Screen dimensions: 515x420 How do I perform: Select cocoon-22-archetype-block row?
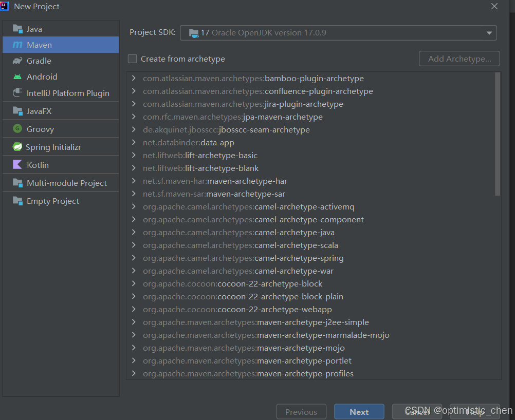pos(310,283)
